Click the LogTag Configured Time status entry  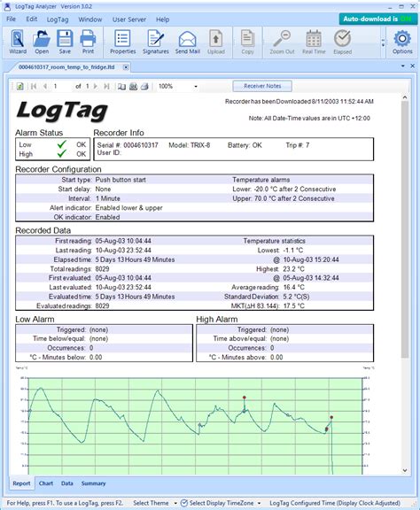point(335,503)
